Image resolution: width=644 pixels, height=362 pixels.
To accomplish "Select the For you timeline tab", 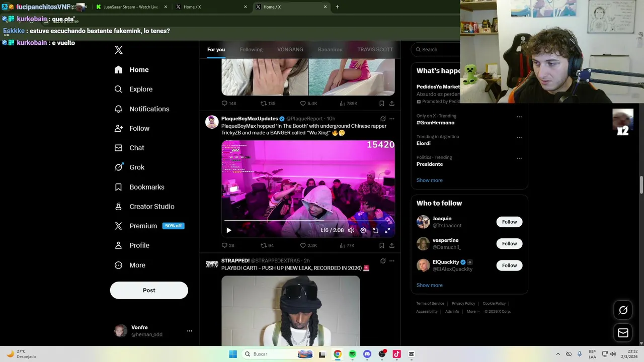I will point(216,49).
